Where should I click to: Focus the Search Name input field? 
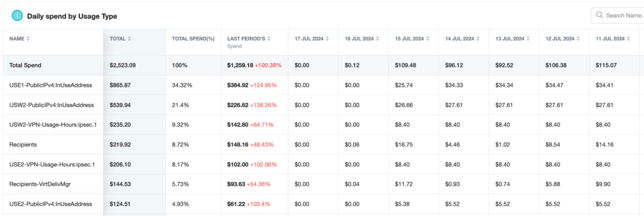(623, 16)
